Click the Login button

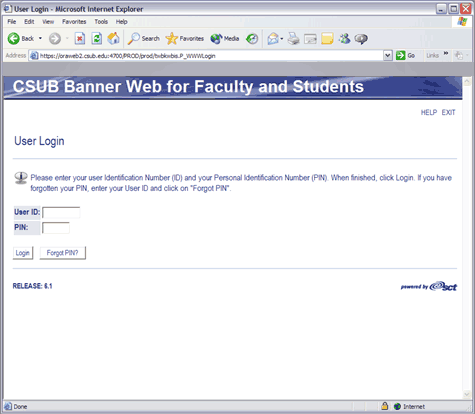click(x=23, y=253)
